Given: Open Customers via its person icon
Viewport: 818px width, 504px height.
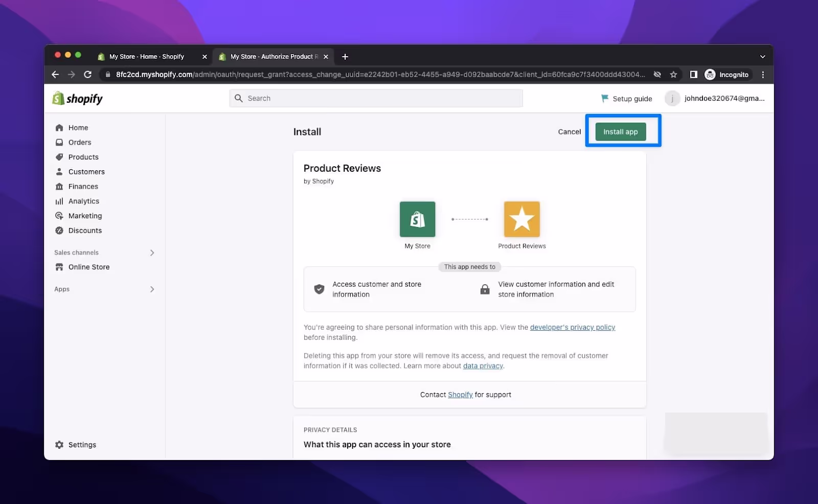Looking at the screenshot, I should click(x=59, y=172).
